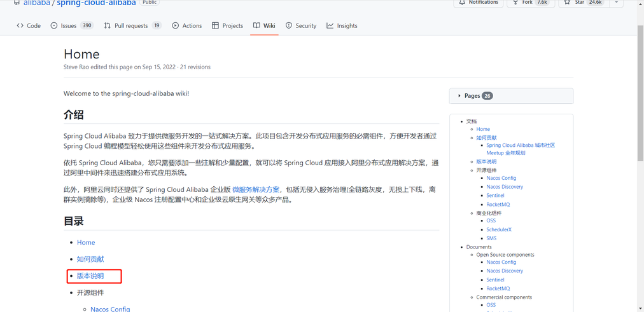
Task: Click the 介绍 heading
Action: [74, 114]
